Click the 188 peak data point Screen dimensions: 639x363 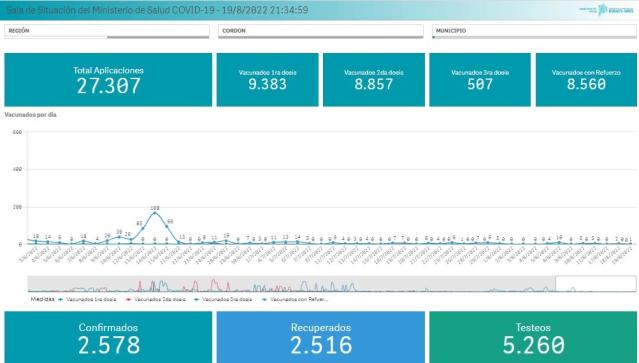point(155,213)
